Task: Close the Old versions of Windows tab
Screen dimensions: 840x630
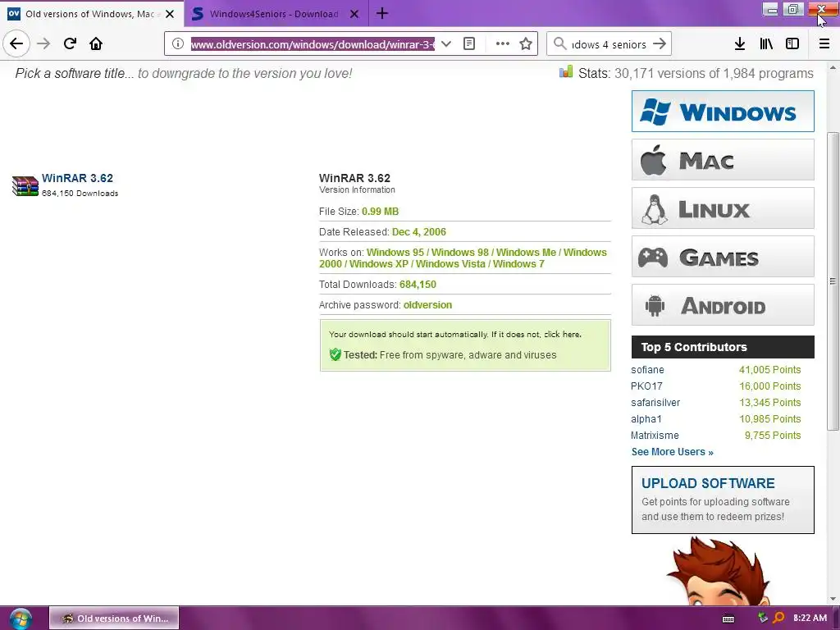Action: (x=170, y=14)
